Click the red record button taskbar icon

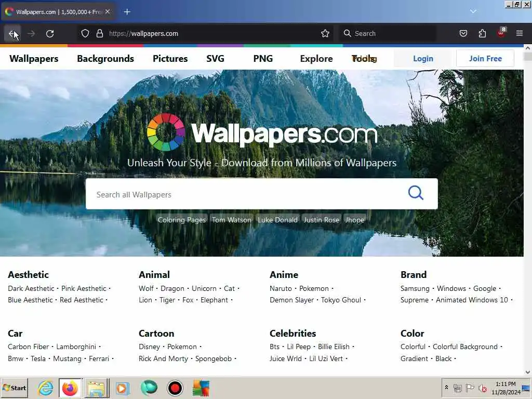(175, 388)
